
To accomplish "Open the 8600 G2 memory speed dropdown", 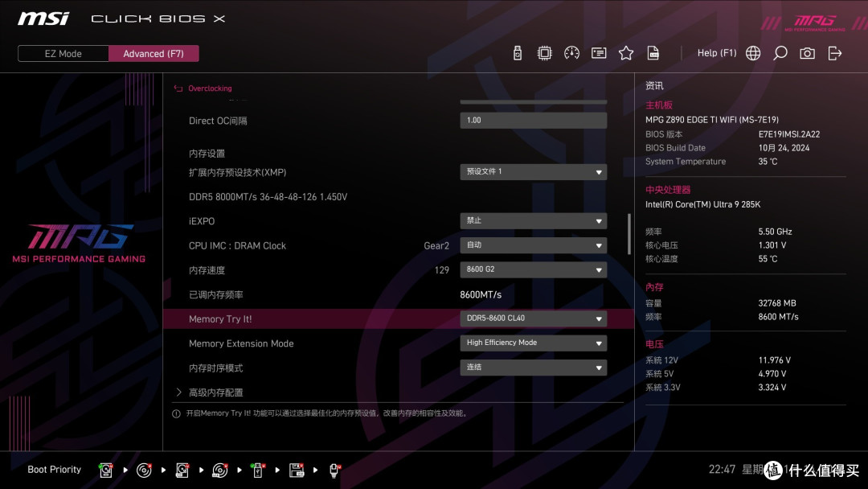I will [x=533, y=269].
